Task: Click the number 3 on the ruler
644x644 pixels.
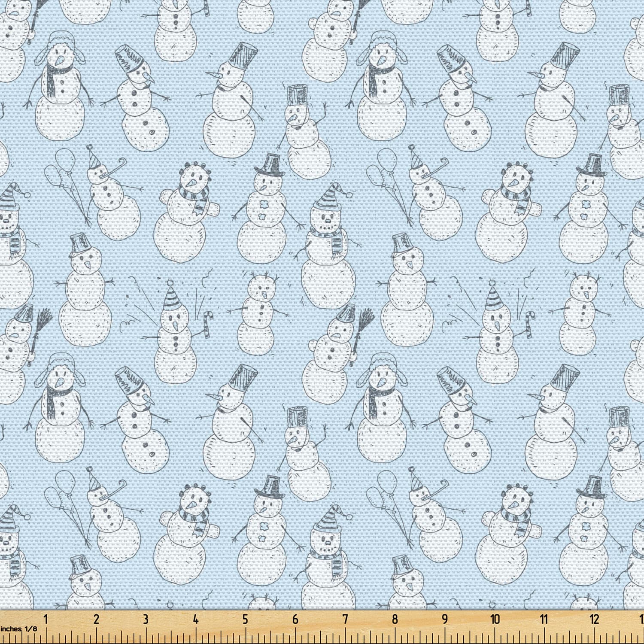Action: point(146,619)
